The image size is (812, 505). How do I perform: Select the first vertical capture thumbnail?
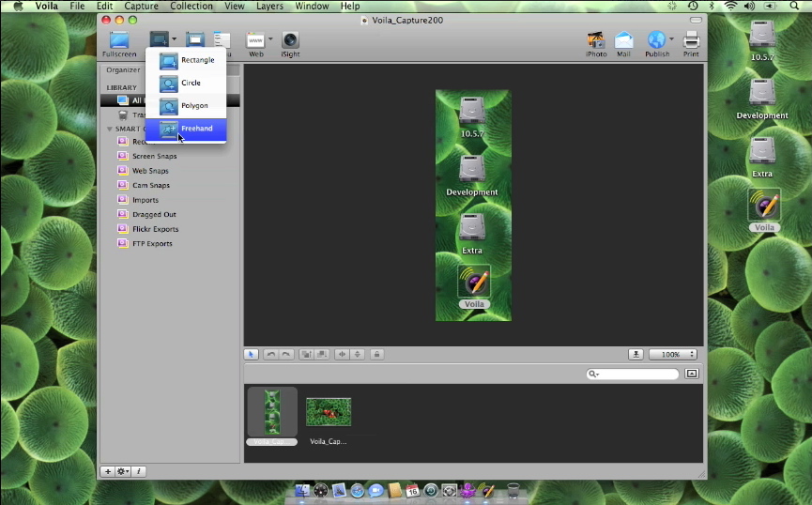pos(272,412)
